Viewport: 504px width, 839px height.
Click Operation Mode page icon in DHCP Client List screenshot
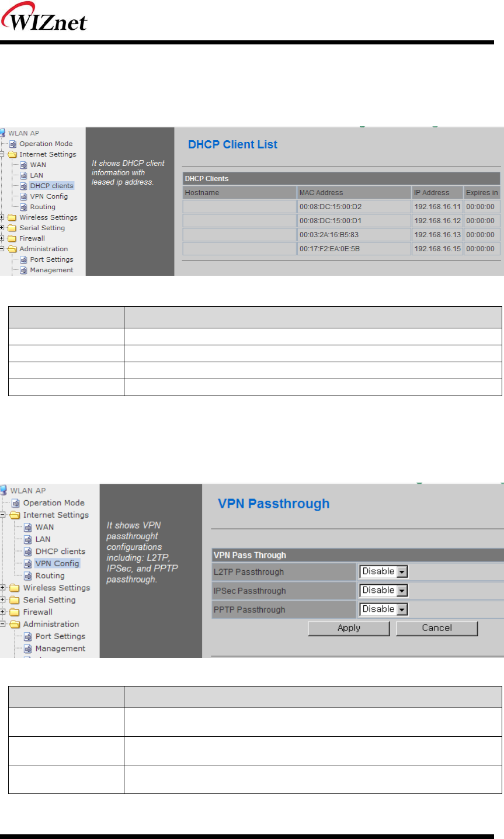point(13,144)
